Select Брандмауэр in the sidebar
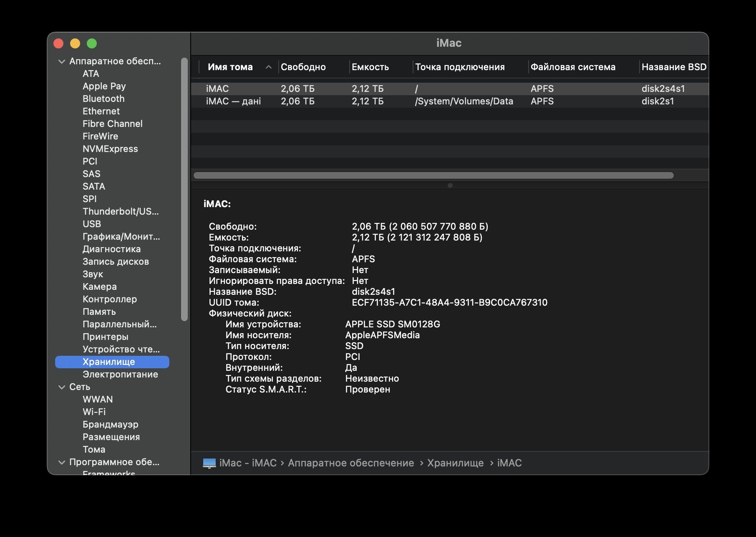Screen dimensions: 756x537 point(110,425)
